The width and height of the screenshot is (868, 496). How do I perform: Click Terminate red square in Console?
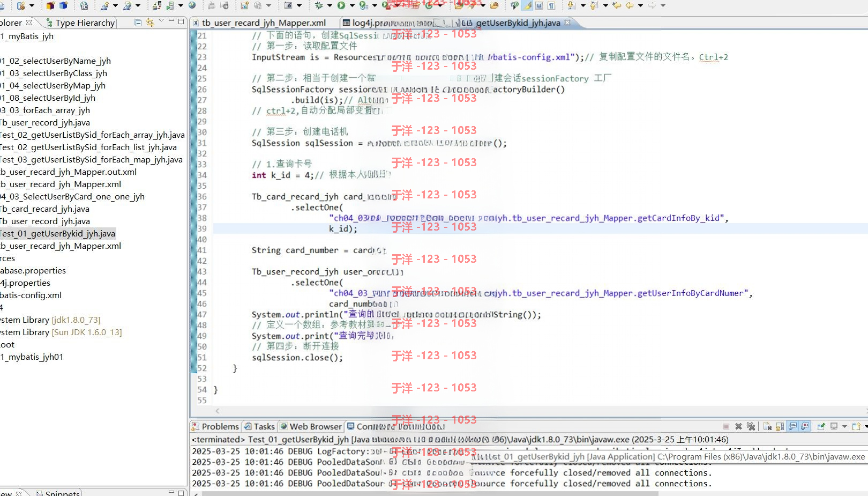[726, 426]
